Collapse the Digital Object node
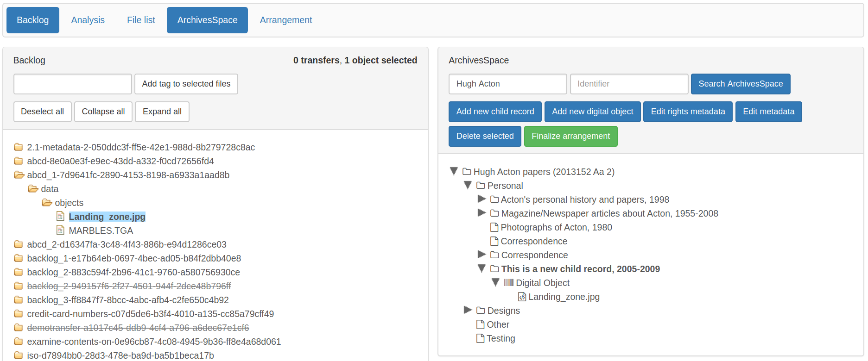Image resolution: width=868 pixels, height=361 pixels. coord(495,282)
